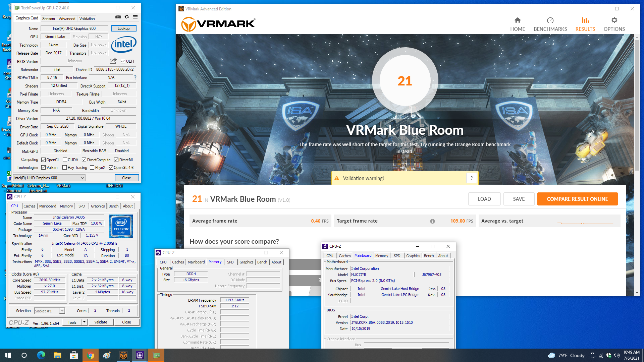Image resolution: width=644 pixels, height=362 pixels.
Task: Click the VRMark scrollbar down arrow
Action: click(x=637, y=293)
